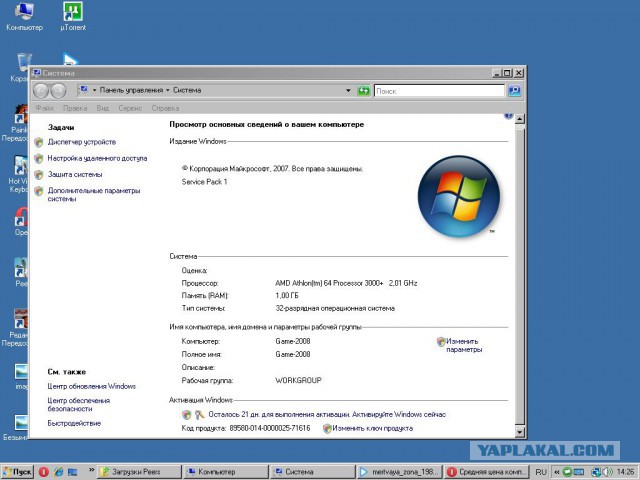Switch to Средняя цена Opera taskbar button
640x480 pixels.
(487, 472)
